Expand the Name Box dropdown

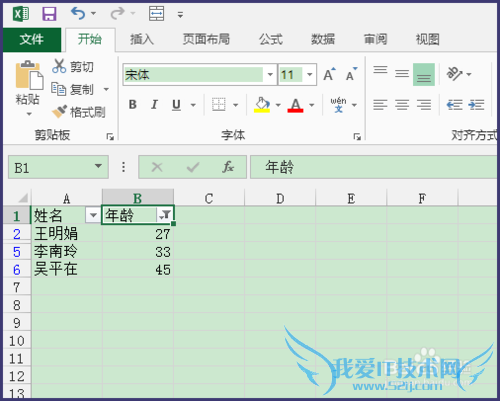98,166
